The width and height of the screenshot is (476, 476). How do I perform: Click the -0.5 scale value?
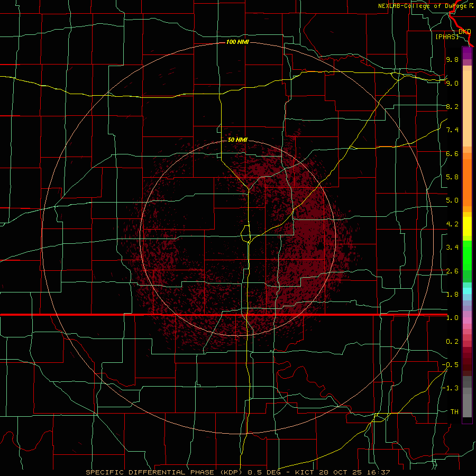(x=450, y=365)
